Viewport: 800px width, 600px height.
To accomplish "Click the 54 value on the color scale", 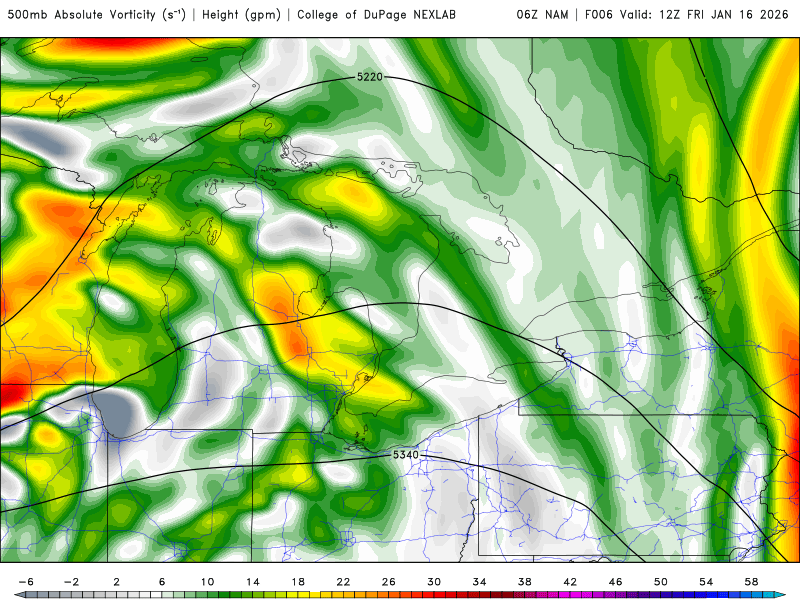I will 706,582.
